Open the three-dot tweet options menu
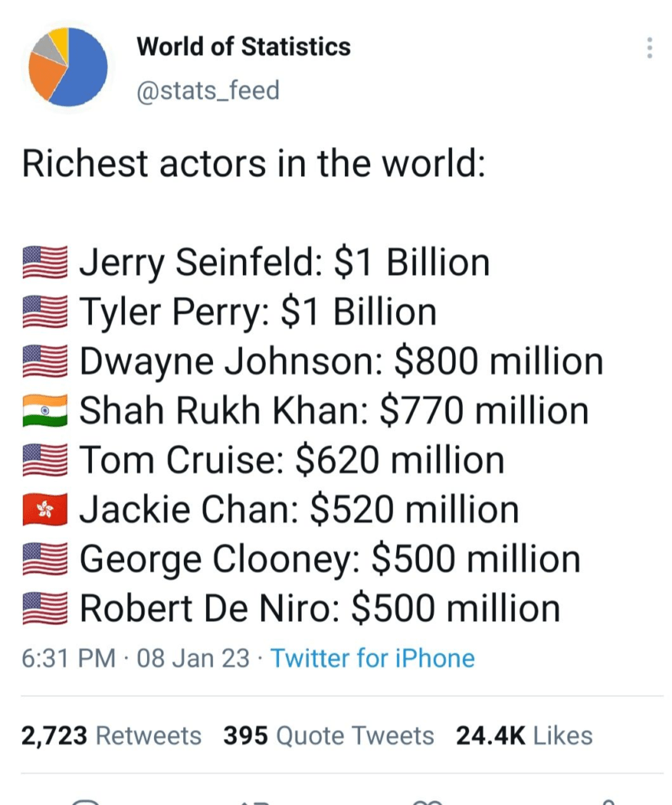Image resolution: width=672 pixels, height=805 pixels. click(x=649, y=48)
